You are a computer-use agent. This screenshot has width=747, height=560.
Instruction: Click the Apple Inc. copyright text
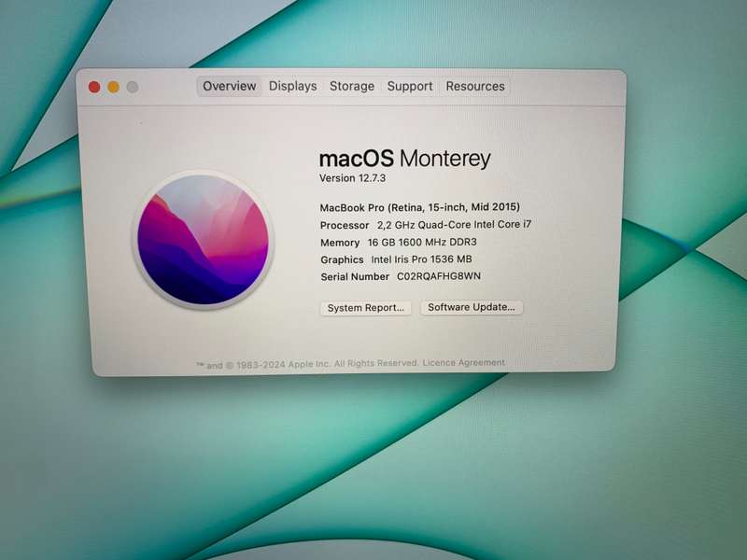[308, 364]
